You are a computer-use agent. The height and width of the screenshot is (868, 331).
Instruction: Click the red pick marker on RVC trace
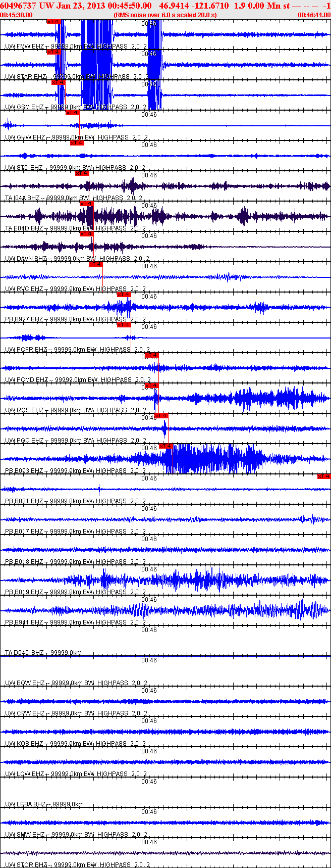click(95, 264)
